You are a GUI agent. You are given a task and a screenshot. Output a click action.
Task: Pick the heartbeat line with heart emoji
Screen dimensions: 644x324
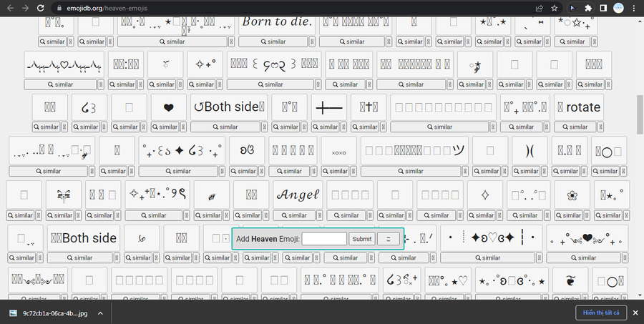[x=64, y=64]
